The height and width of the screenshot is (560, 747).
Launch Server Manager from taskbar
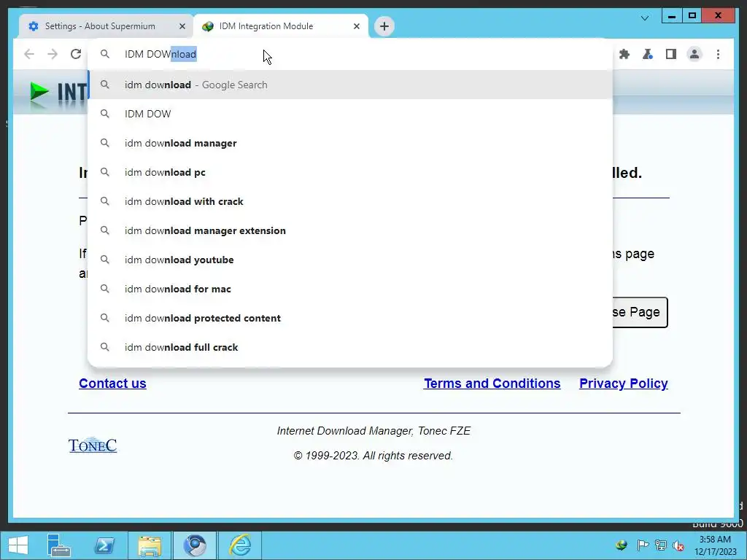pyautogui.click(x=58, y=545)
